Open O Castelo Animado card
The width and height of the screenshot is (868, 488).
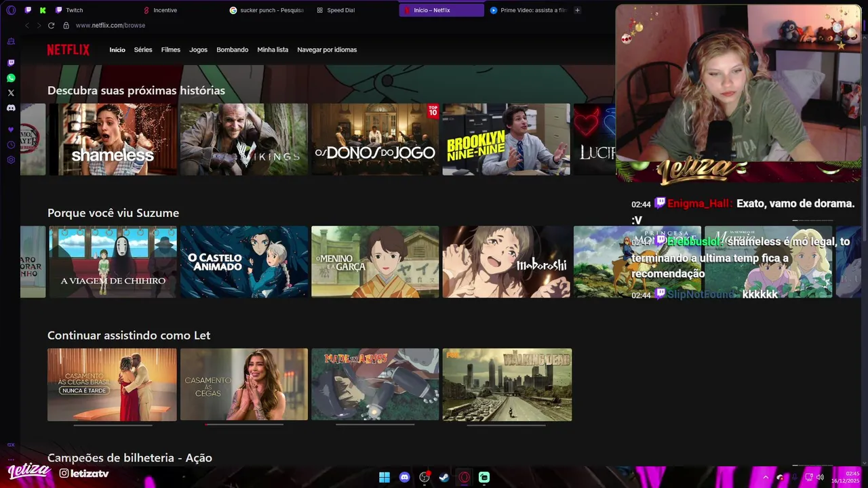click(244, 262)
